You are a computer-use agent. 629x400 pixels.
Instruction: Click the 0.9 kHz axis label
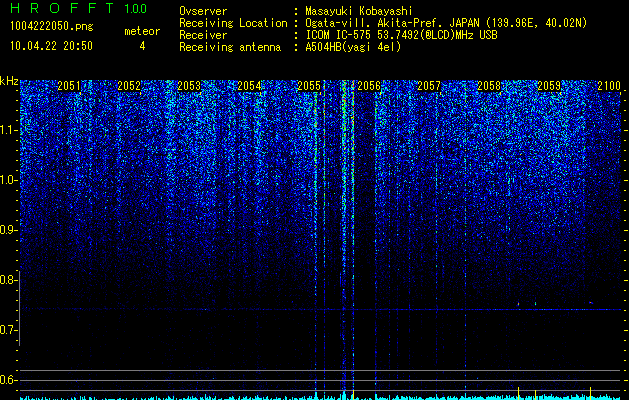pos(8,230)
